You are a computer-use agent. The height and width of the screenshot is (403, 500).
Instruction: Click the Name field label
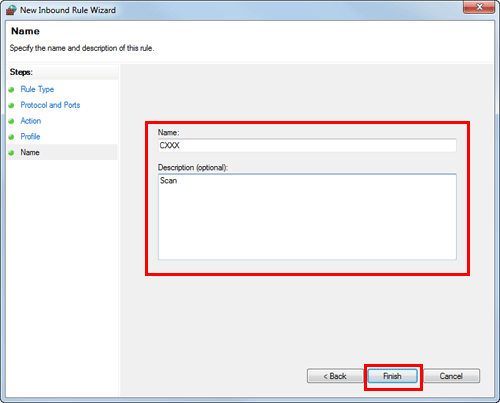[168, 132]
